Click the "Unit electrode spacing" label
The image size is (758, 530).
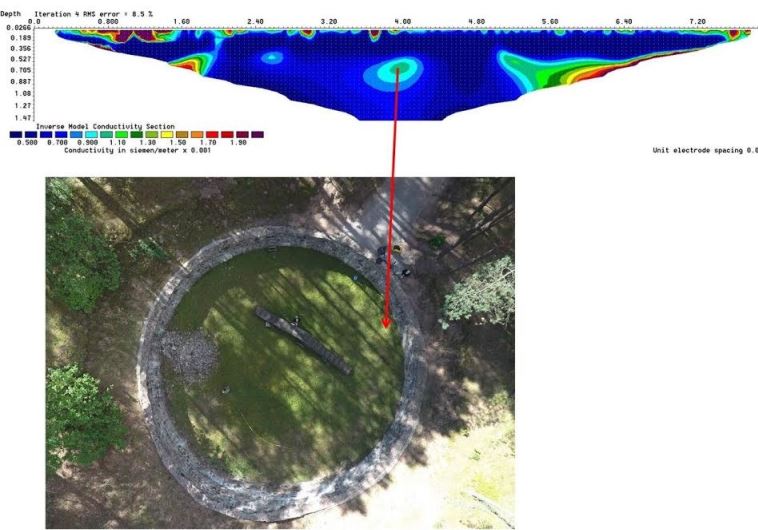pos(702,150)
